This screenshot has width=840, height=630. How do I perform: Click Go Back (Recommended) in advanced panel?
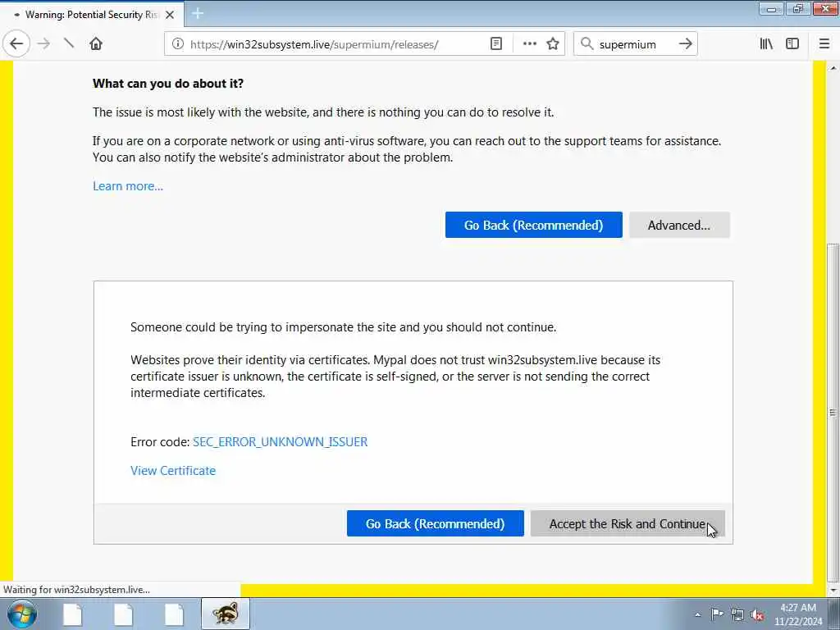click(x=435, y=523)
